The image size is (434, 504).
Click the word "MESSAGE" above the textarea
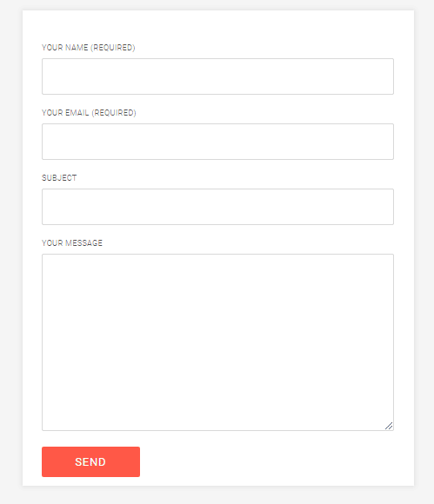[84, 243]
